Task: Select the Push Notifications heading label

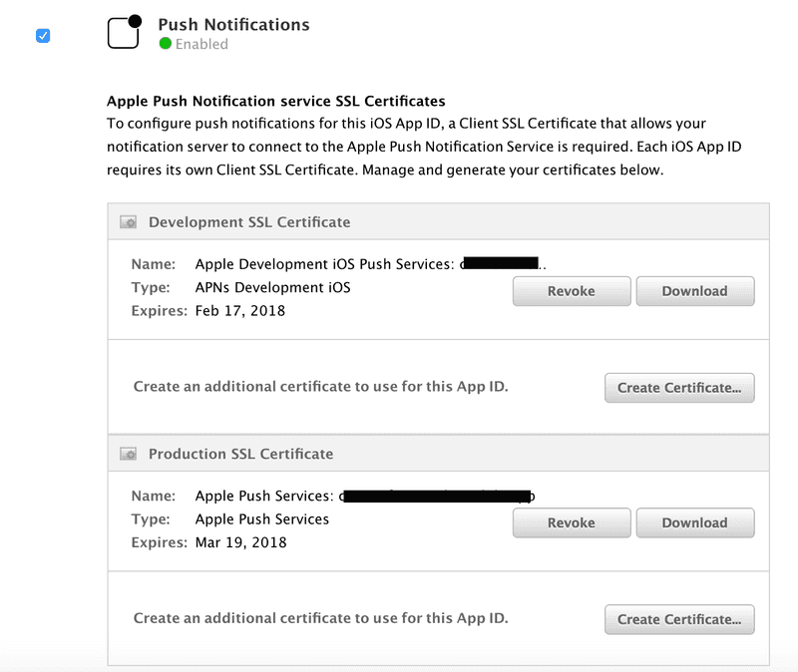Action: (x=232, y=24)
